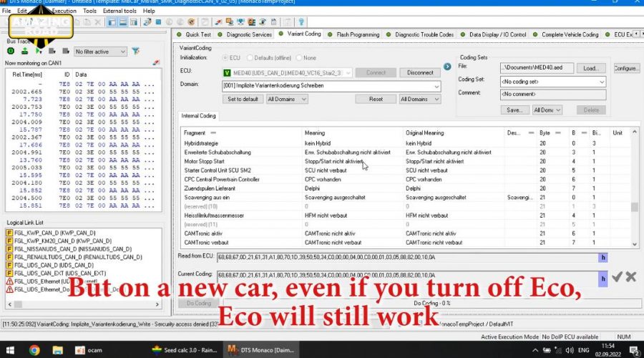644x358 pixels.
Task: Open the 'No filter active' dropdown
Action: [122, 52]
